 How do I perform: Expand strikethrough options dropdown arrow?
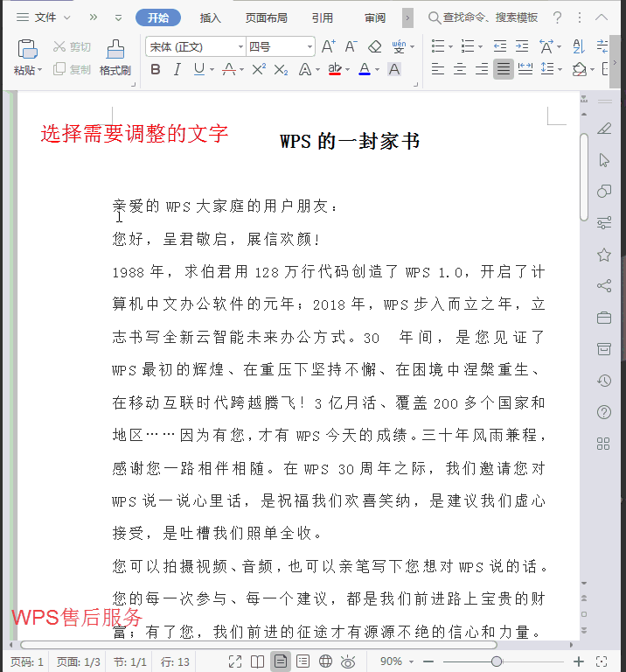click(241, 69)
